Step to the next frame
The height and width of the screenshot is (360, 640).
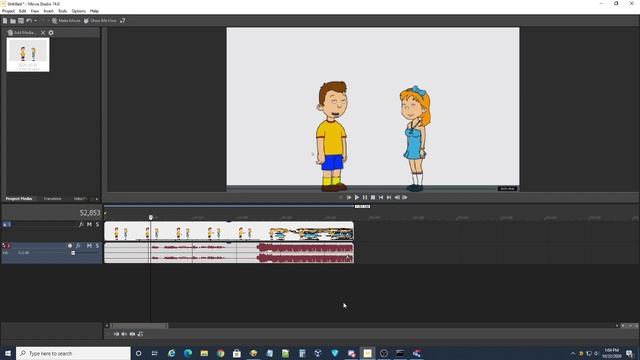(x=405, y=198)
